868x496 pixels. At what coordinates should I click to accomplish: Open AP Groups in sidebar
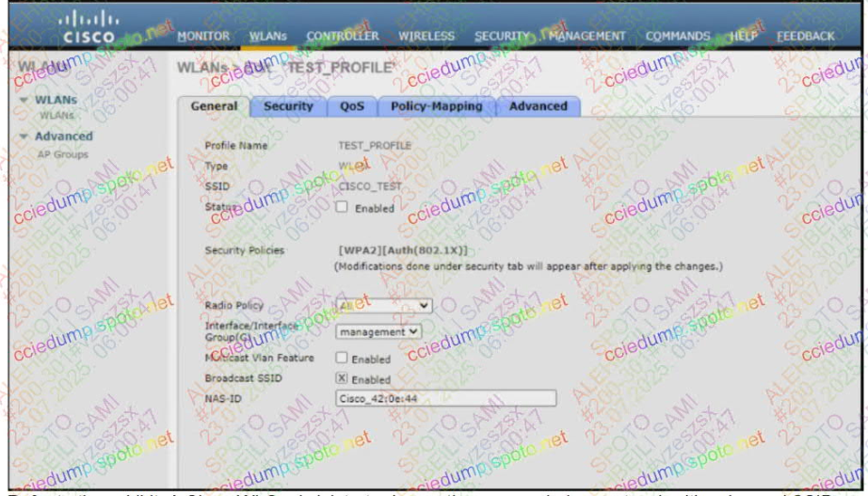pos(62,154)
